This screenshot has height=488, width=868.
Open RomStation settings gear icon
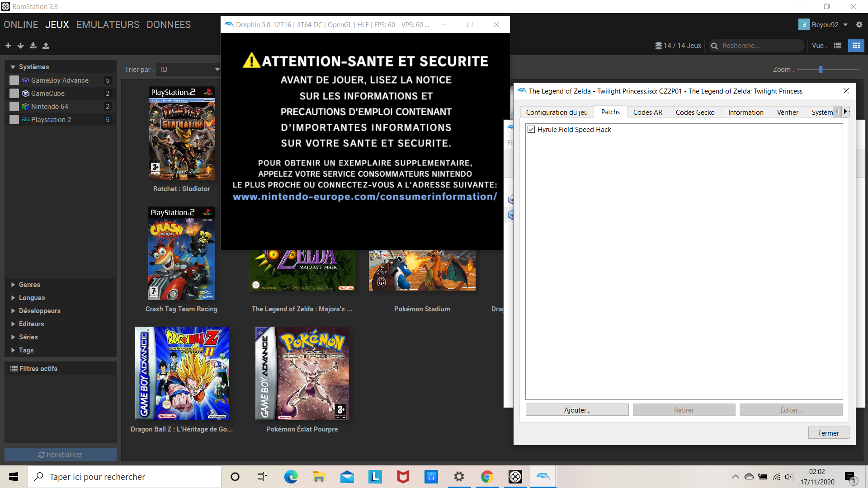859,24
